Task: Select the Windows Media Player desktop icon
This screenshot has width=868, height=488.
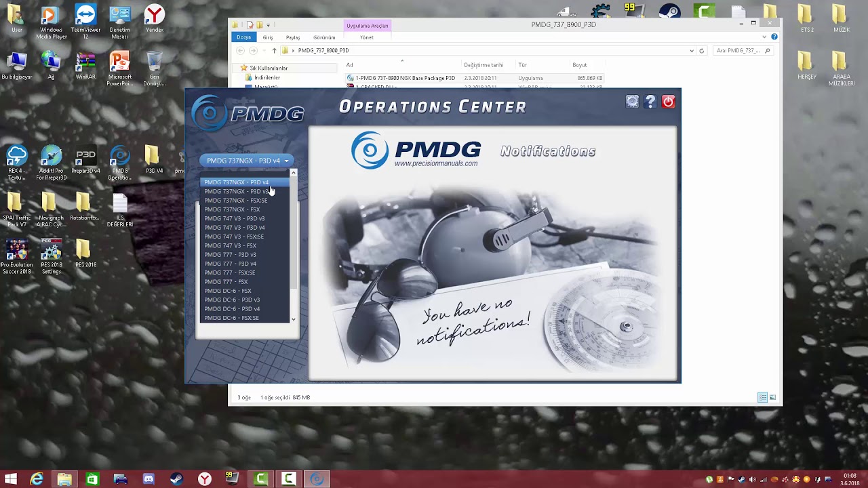Action: point(51,22)
